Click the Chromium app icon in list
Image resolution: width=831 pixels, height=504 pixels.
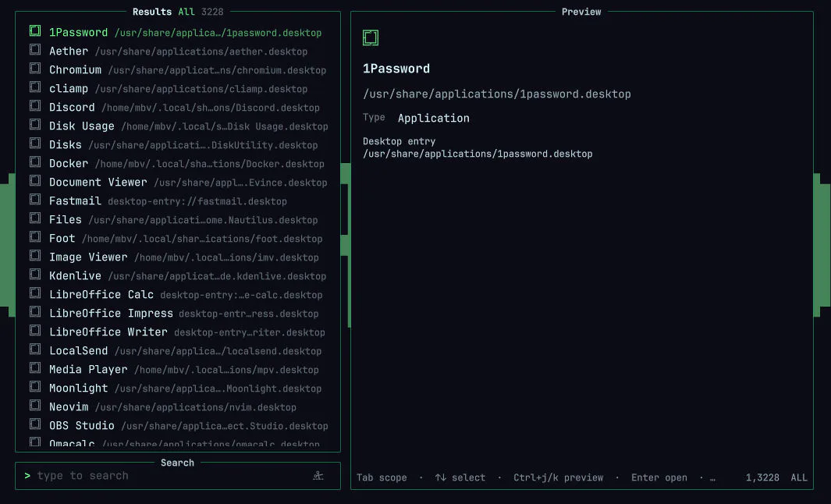35,69
